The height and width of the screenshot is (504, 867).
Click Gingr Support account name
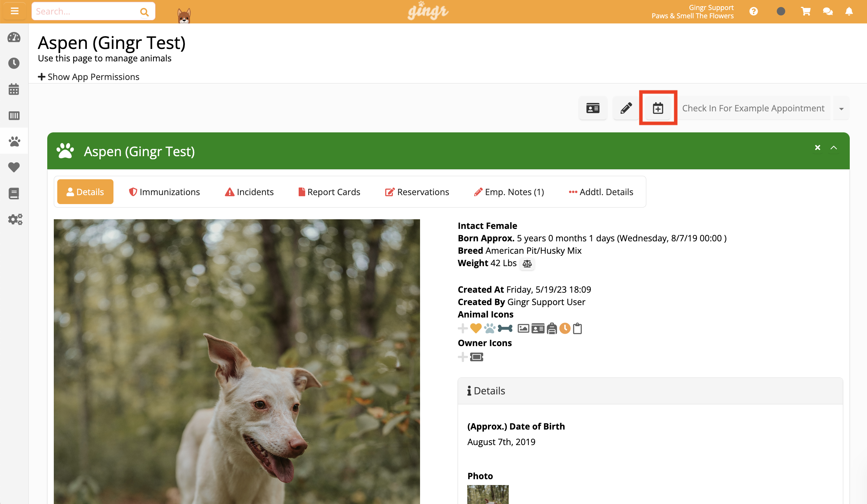point(711,7)
